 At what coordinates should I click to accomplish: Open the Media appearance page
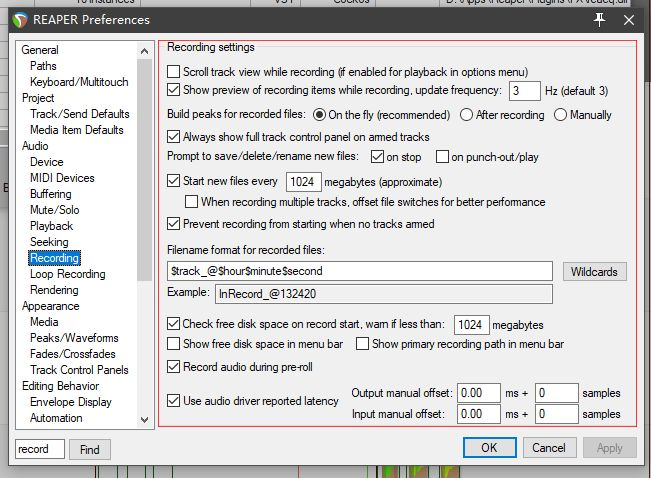point(44,322)
